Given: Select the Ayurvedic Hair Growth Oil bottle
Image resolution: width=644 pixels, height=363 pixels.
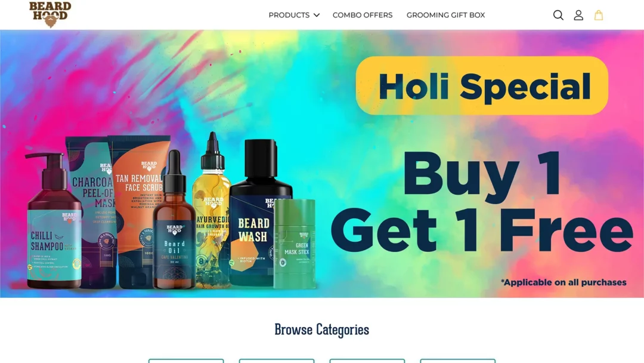Looking at the screenshot, I should (212, 210).
